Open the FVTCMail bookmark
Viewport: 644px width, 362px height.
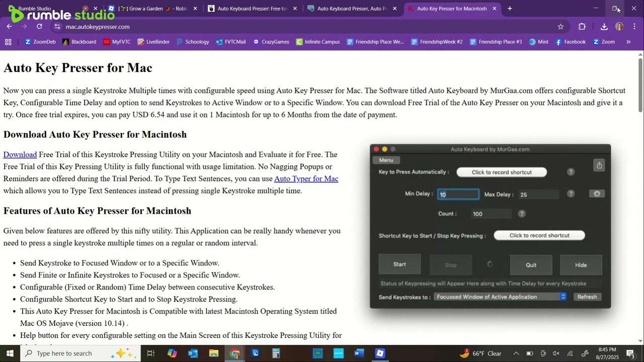tap(230, 42)
